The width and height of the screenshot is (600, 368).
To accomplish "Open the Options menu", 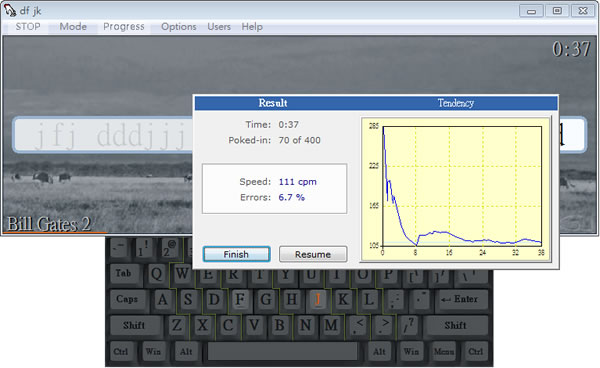I will (x=179, y=26).
